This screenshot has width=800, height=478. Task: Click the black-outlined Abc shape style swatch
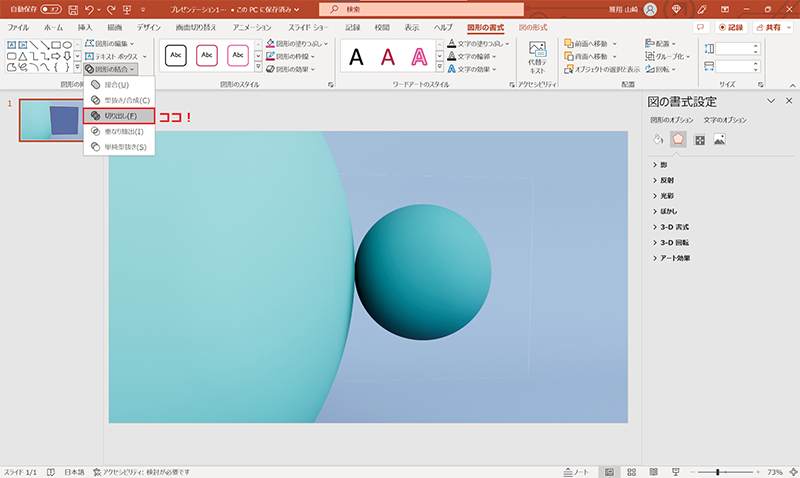(175, 55)
